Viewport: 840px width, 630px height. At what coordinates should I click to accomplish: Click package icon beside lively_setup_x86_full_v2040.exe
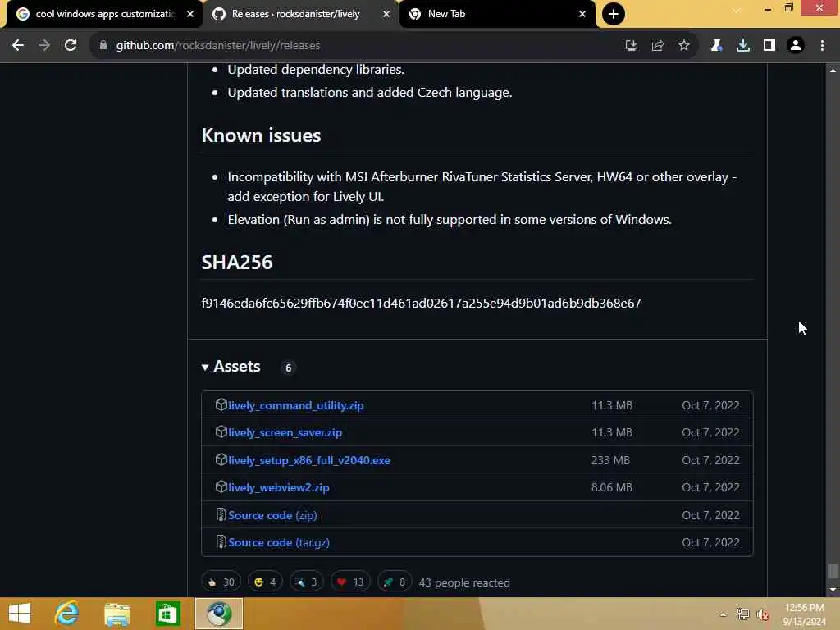coord(221,459)
